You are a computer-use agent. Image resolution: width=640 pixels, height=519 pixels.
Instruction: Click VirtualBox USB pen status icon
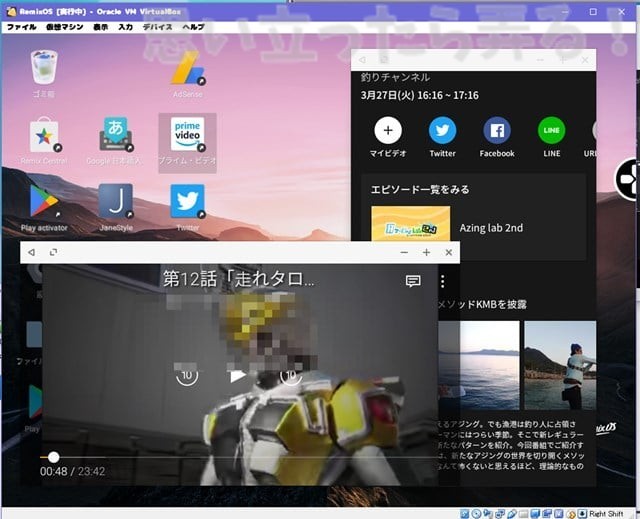click(x=512, y=514)
